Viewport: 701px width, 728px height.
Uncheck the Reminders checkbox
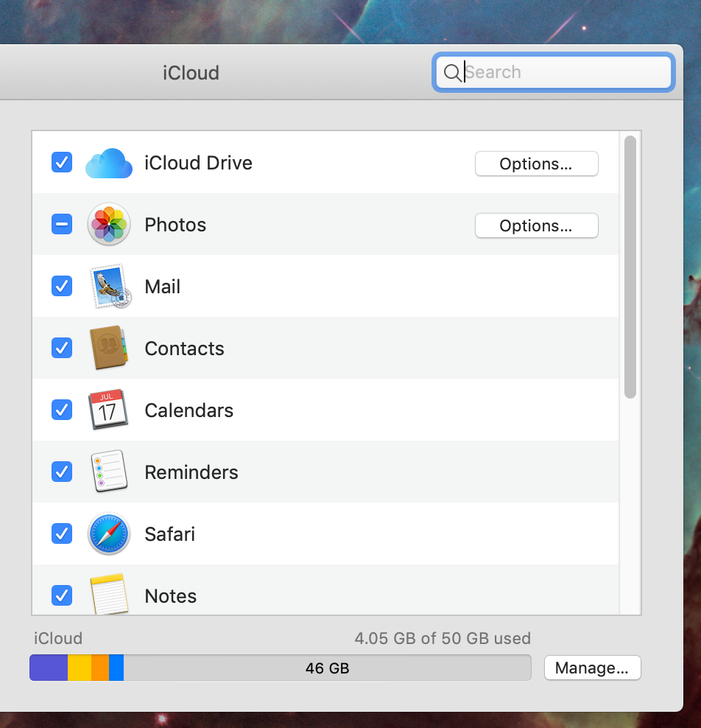(62, 472)
